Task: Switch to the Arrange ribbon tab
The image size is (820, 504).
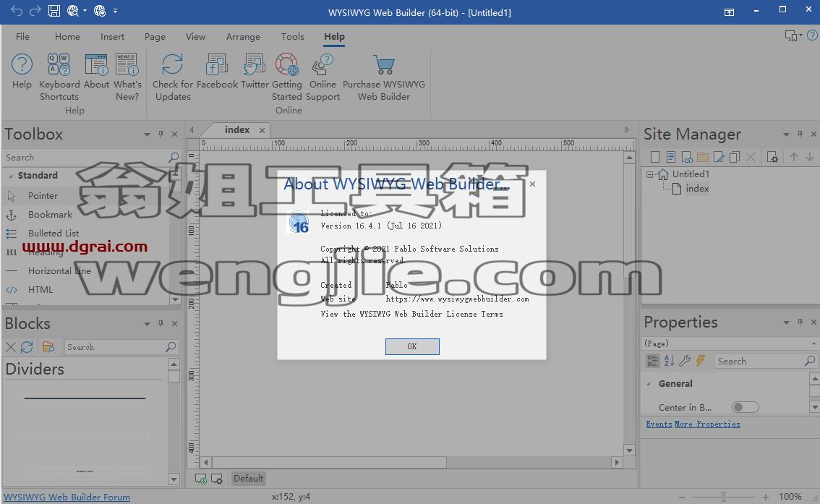Action: pos(243,37)
